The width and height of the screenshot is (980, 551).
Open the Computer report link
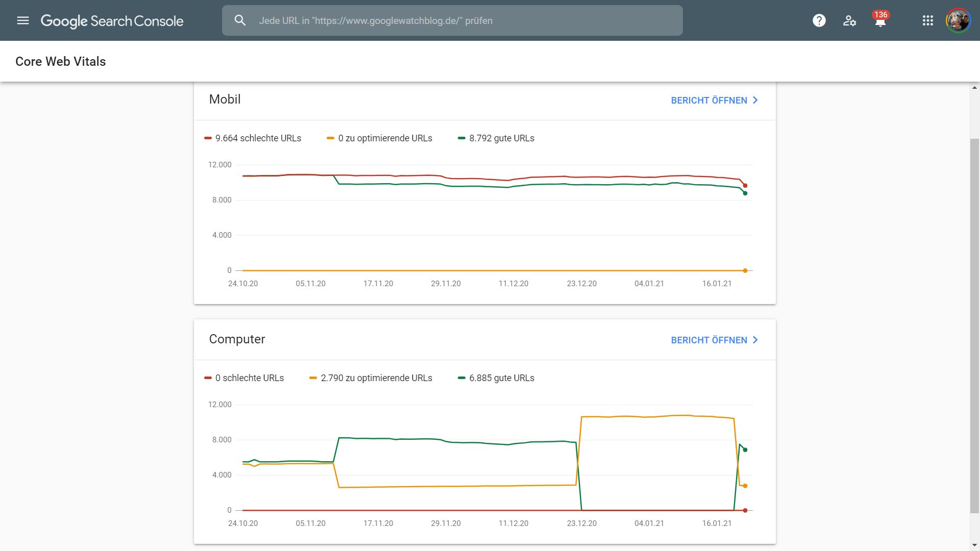pyautogui.click(x=708, y=340)
